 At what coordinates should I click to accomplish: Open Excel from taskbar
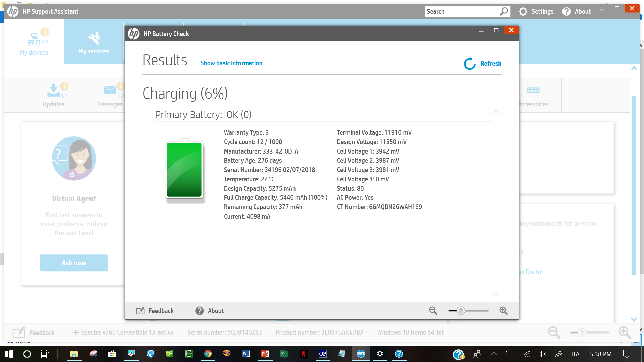click(284, 354)
